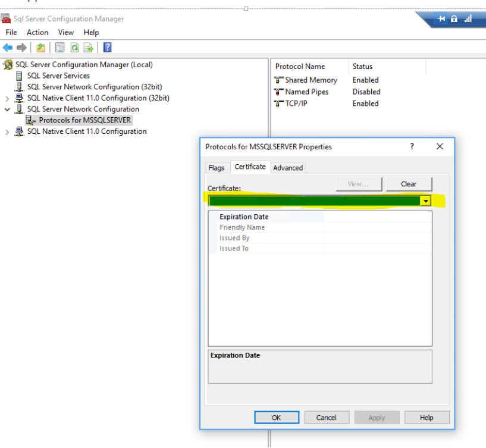The width and height of the screenshot is (486, 448).
Task: Click Cancel in the Properties dialog
Action: [327, 417]
